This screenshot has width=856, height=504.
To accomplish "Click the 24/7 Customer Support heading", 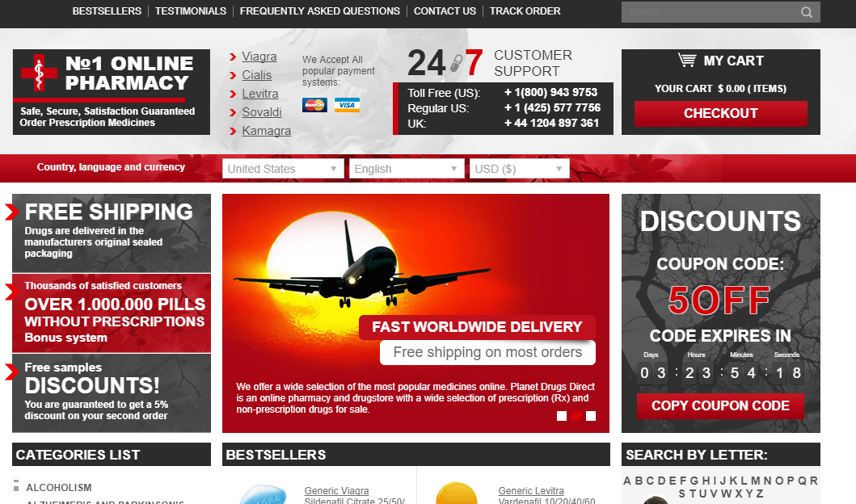I will [490, 63].
